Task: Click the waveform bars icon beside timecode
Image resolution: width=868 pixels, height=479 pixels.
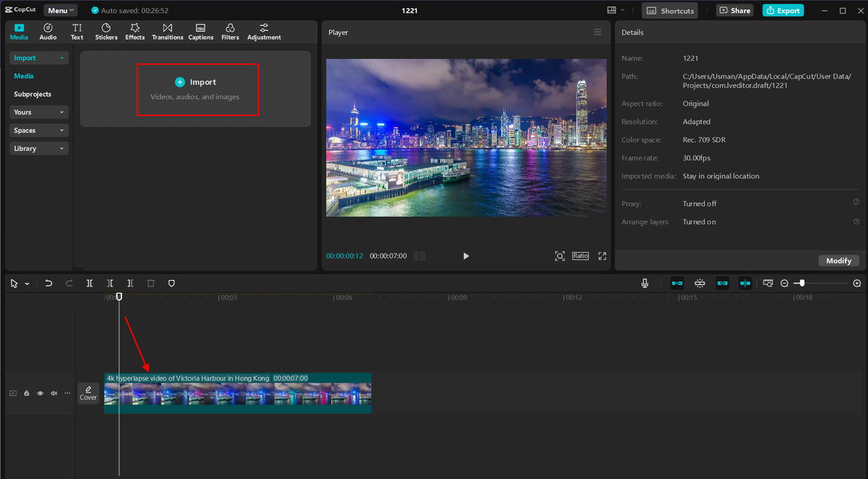Action: click(x=419, y=256)
